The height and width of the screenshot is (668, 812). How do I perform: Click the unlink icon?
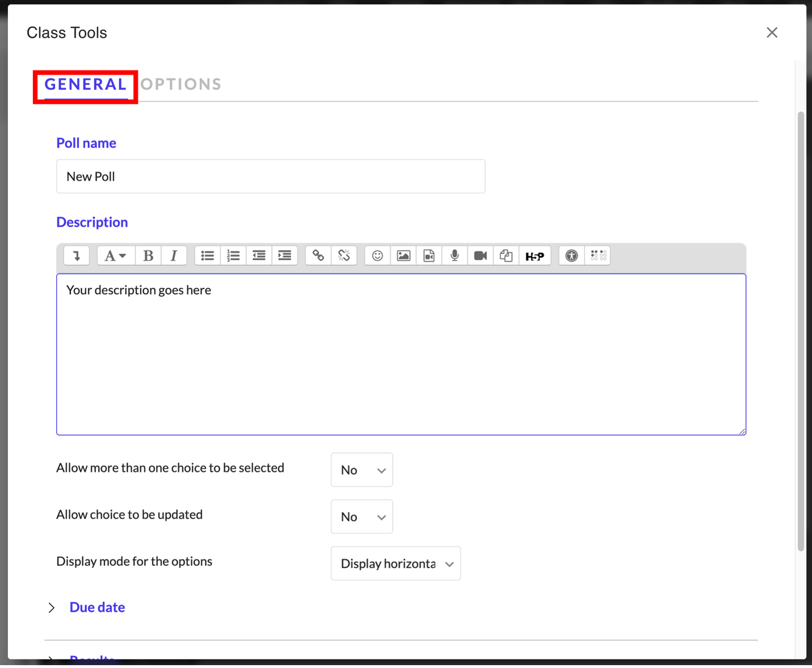[x=344, y=256]
